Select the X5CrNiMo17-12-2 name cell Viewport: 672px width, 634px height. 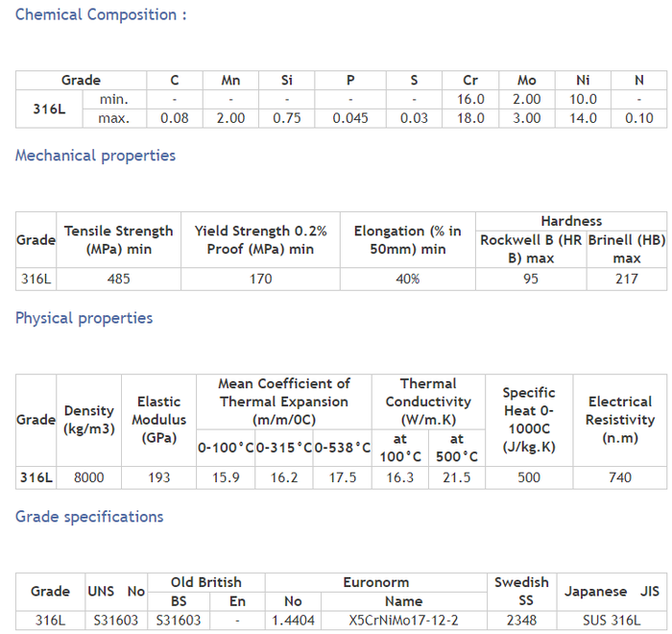[403, 621]
